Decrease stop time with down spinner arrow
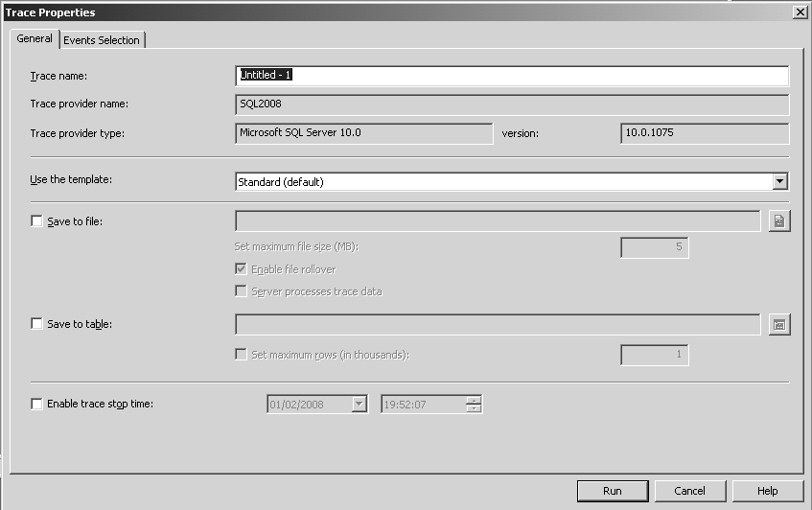Screen dimensions: 812x510 pyautogui.click(x=474, y=408)
